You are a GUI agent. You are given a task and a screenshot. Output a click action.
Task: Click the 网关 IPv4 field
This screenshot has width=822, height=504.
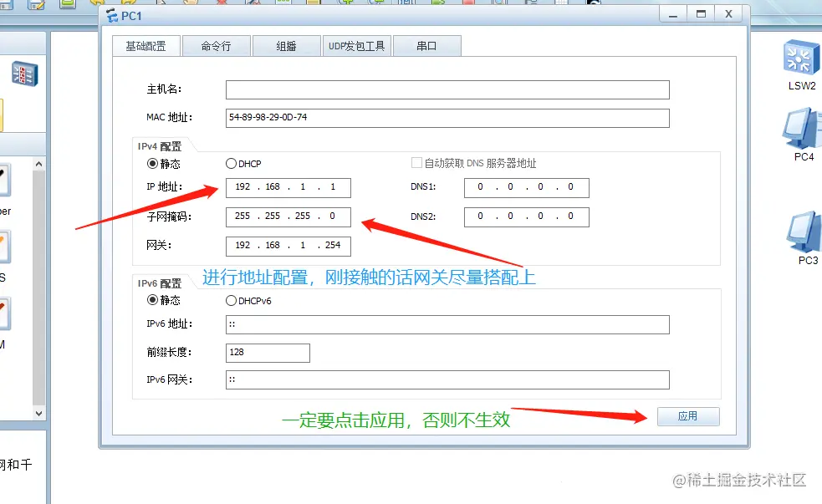[x=288, y=247]
